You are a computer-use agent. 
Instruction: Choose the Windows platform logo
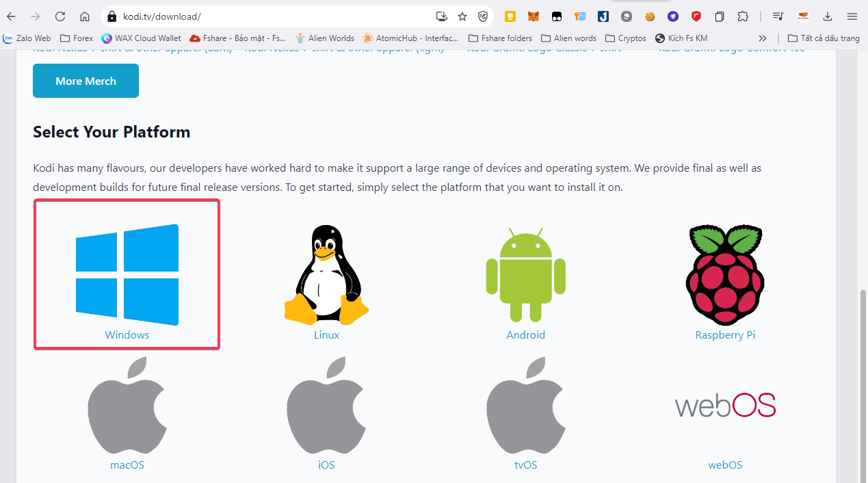click(127, 274)
